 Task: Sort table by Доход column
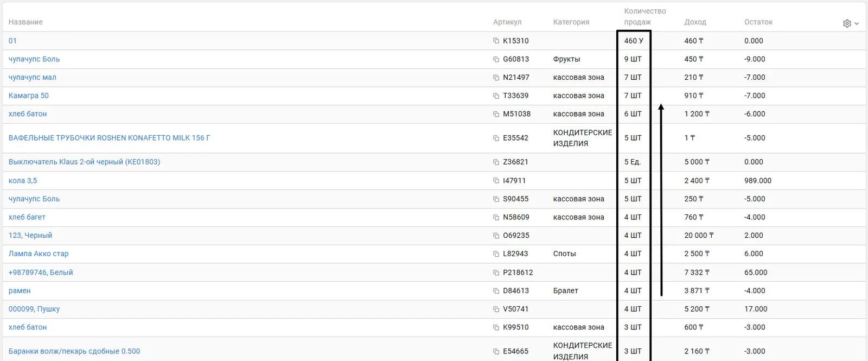pyautogui.click(x=695, y=22)
